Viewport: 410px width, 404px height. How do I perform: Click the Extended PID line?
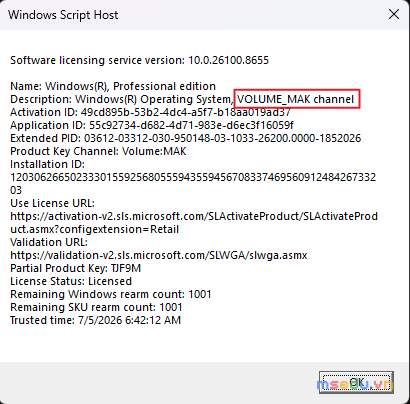[186, 138]
